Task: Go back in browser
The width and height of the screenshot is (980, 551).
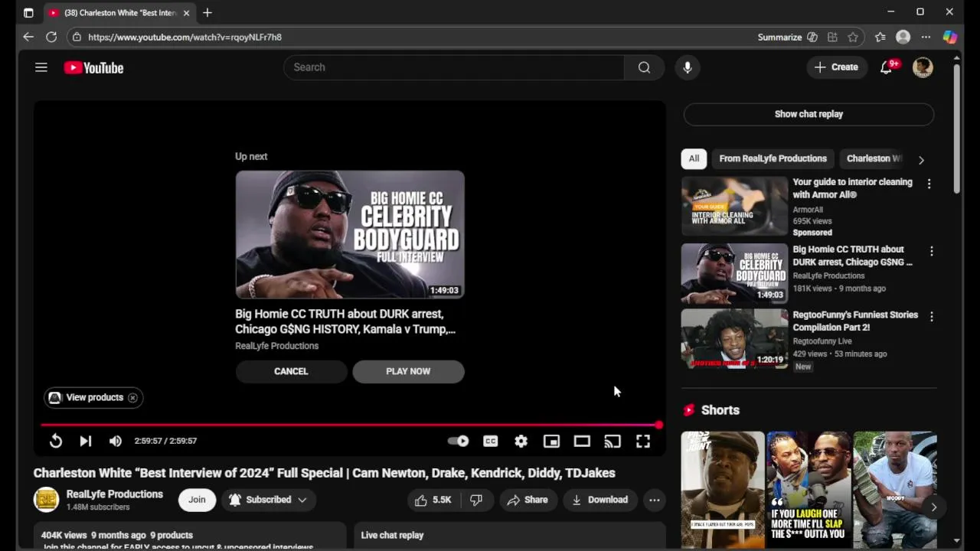Action: (x=28, y=37)
